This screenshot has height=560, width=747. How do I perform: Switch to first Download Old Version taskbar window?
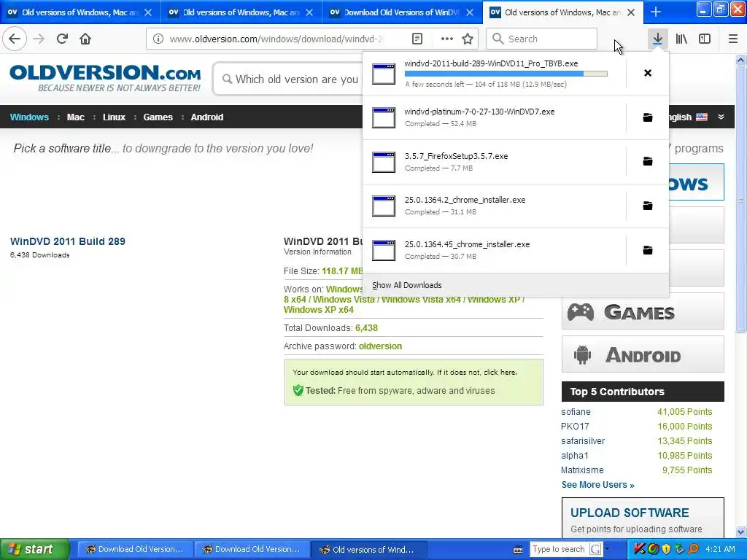[135, 550]
